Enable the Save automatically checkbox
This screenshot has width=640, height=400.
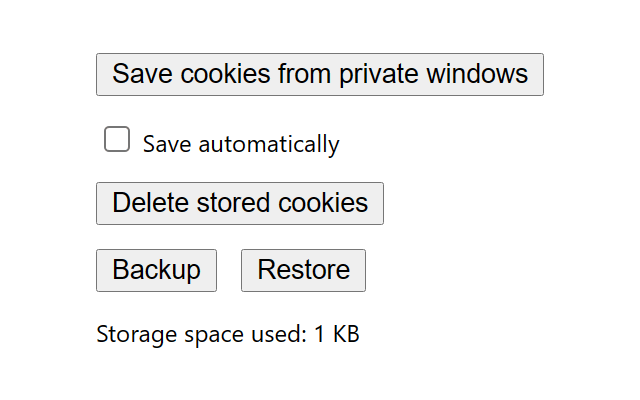tap(117, 140)
